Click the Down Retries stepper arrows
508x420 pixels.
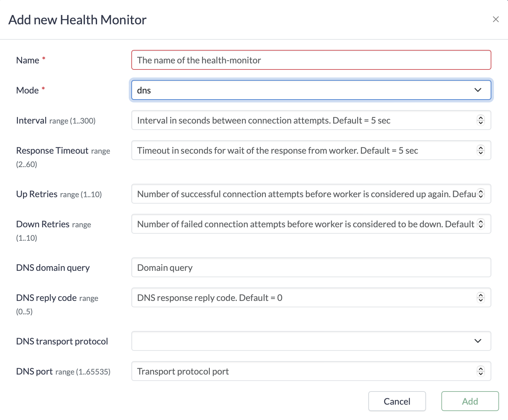pos(480,224)
